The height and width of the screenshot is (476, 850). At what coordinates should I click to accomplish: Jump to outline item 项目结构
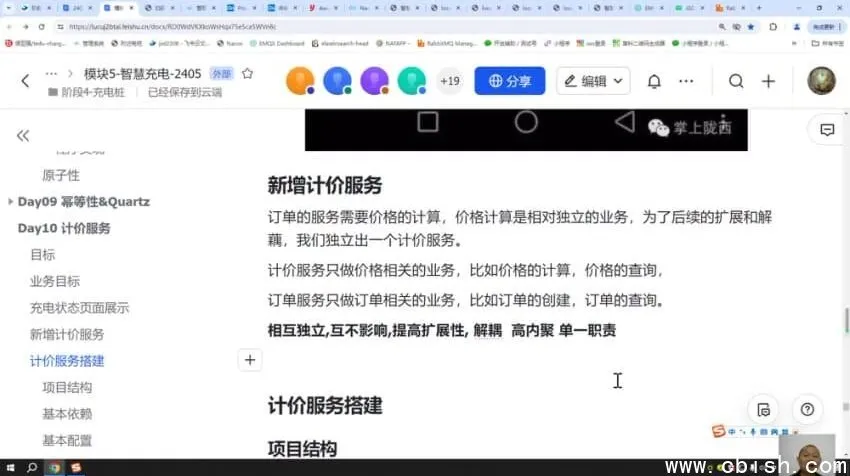pyautogui.click(x=67, y=388)
